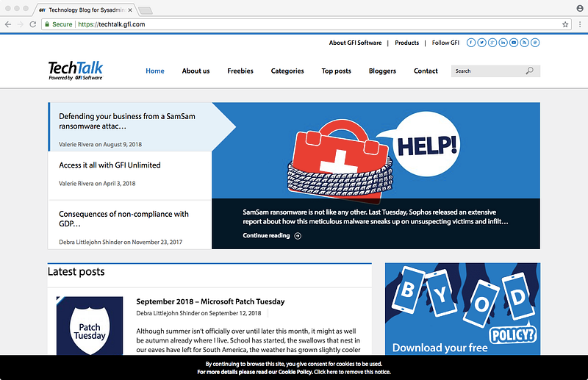The image size is (588, 380).
Task: Click the last social icon after RSS
Action: (535, 43)
